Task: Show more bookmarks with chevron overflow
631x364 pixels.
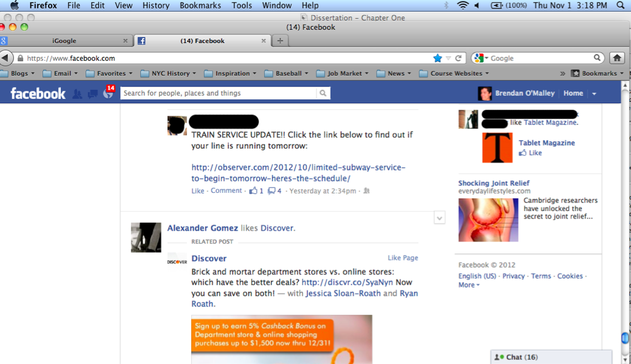Action: pyautogui.click(x=562, y=73)
